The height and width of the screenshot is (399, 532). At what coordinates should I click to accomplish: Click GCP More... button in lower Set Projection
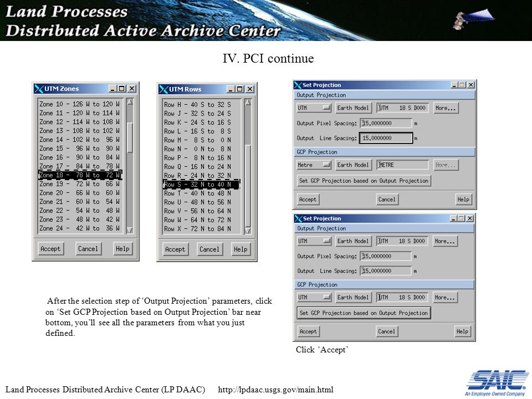[445, 297]
